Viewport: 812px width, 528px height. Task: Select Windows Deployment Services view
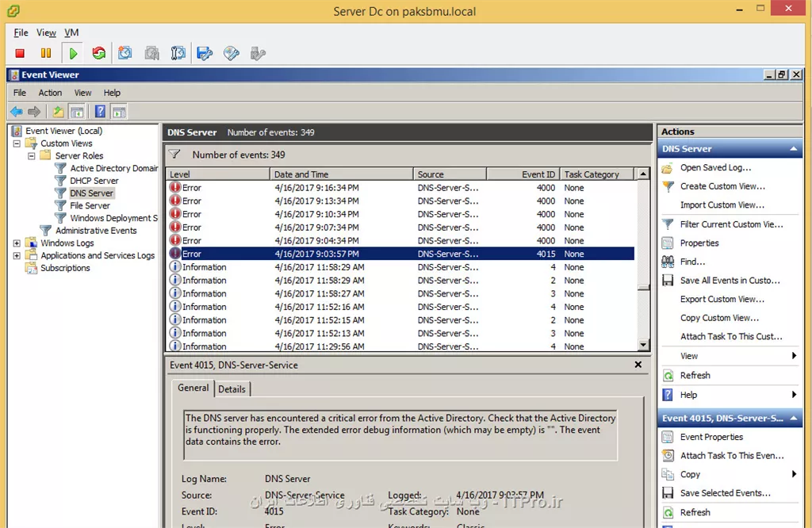click(114, 218)
